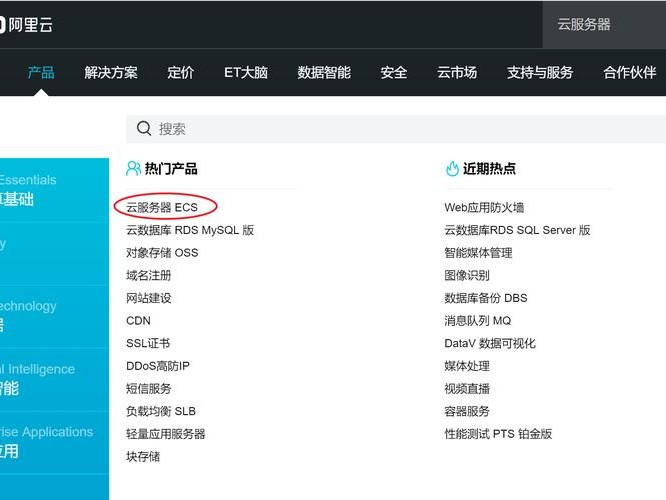The image size is (666, 500).
Task: Open SSL证书 link
Action: (x=148, y=343)
